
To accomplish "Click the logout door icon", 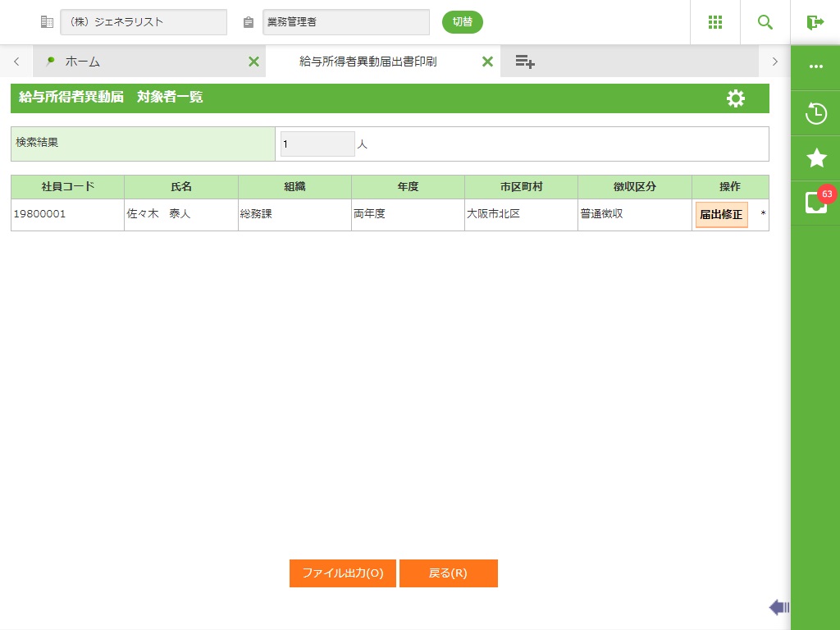I will [x=815, y=22].
